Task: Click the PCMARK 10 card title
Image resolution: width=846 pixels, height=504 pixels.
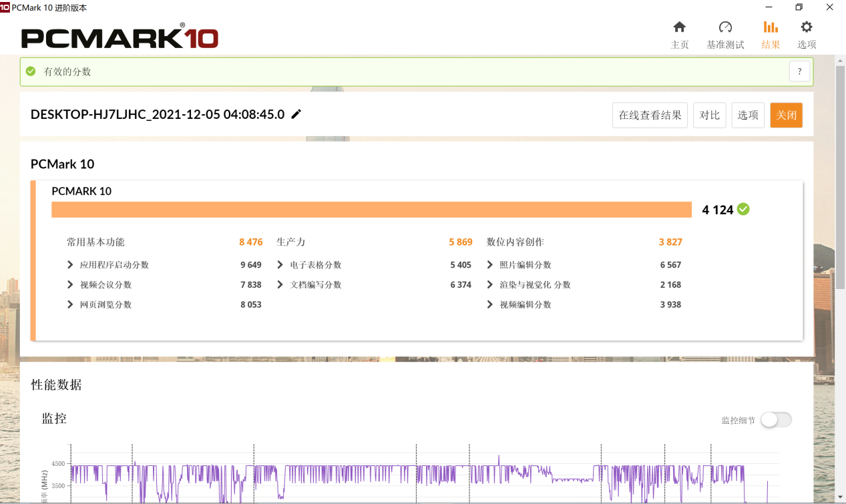Action: (81, 192)
